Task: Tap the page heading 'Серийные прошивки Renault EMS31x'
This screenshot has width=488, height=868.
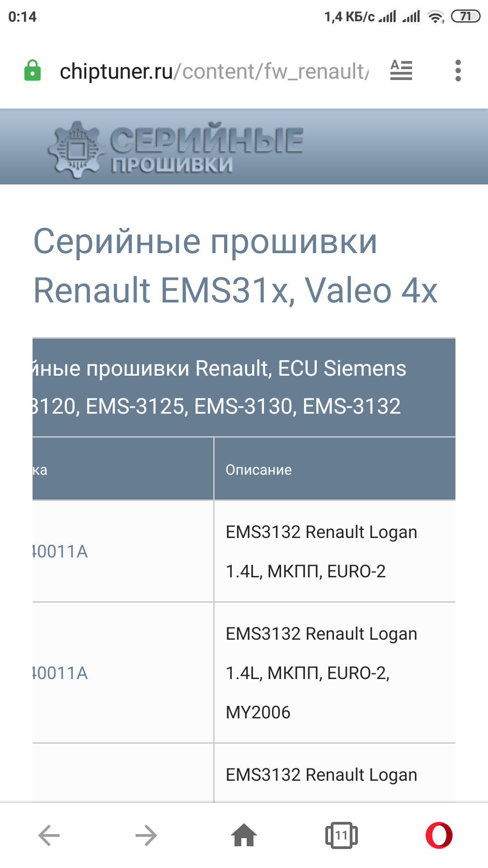Action: point(235,265)
